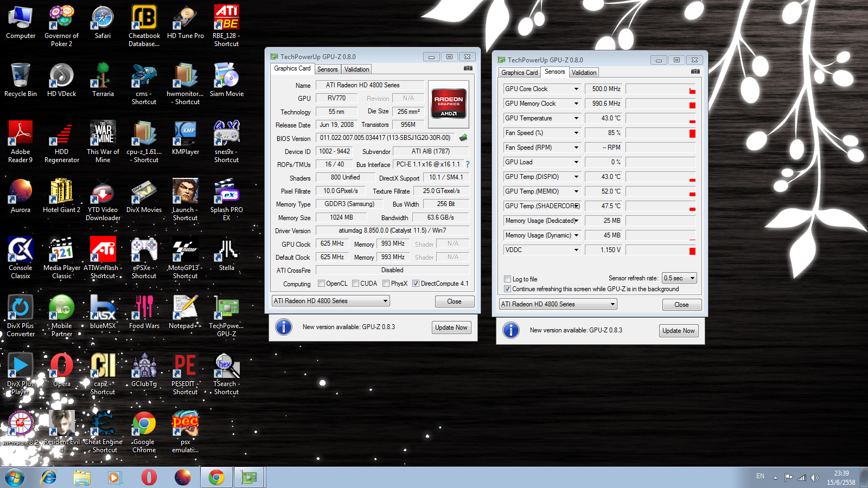Select the cpu-z shortcut desktop icon
This screenshot has height=488, width=868.
pyautogui.click(x=144, y=142)
